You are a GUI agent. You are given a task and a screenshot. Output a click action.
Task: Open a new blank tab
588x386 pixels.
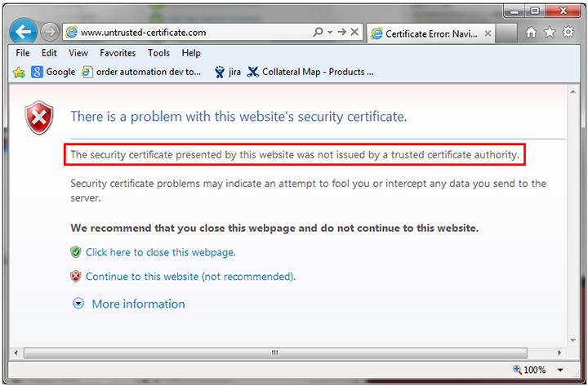coord(506,33)
